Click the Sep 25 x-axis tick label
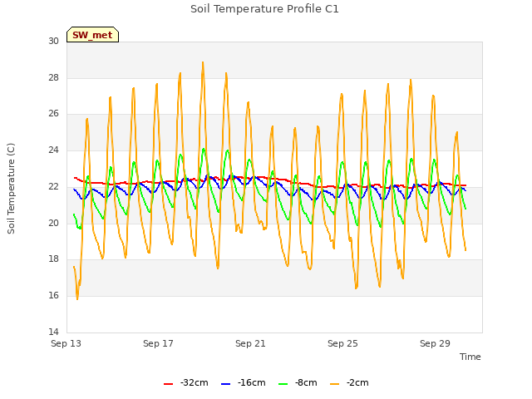This screenshot has width=532, height=399. click(342, 343)
